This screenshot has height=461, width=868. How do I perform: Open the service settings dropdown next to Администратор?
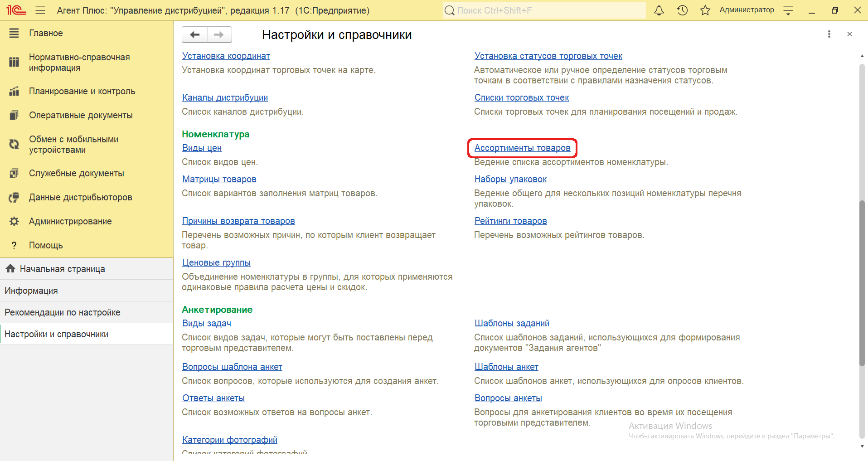788,10
